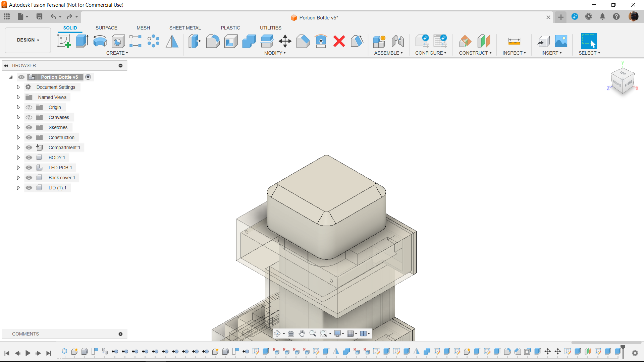Play the design timeline
Screen dimensions: 644x362
(28, 353)
